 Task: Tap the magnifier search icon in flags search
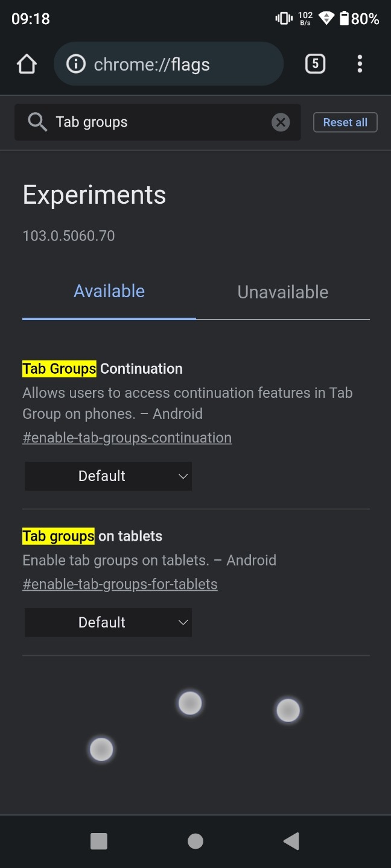(x=37, y=122)
